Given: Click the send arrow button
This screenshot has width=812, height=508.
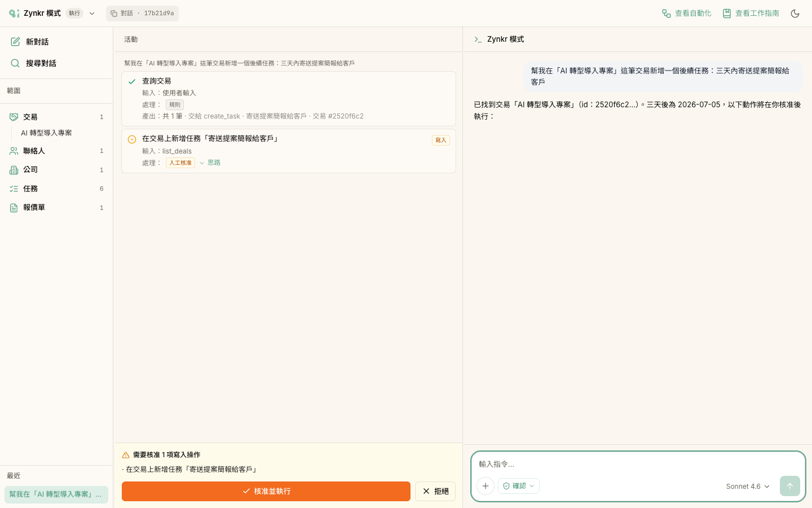Looking at the screenshot, I should click(790, 486).
